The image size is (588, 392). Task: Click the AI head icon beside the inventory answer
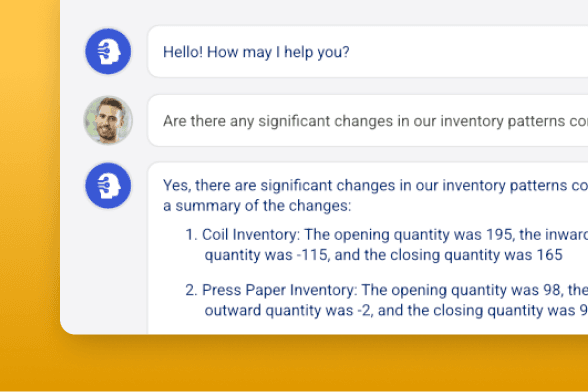point(108,185)
